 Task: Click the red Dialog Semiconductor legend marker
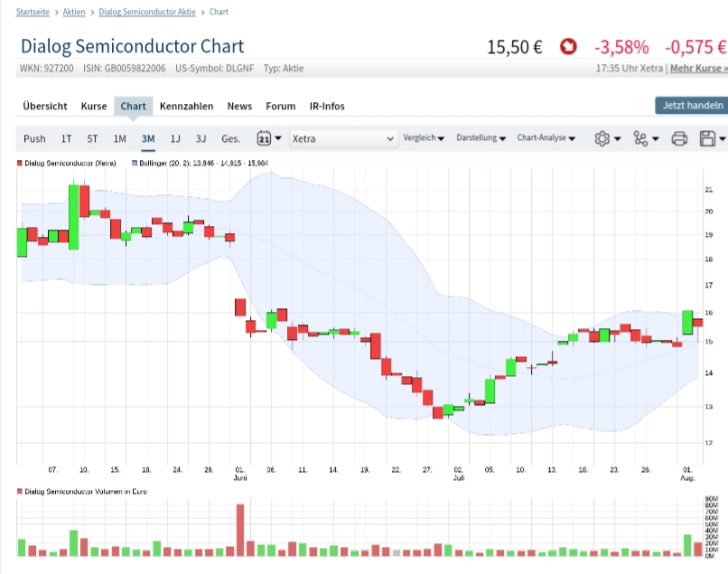(20, 164)
